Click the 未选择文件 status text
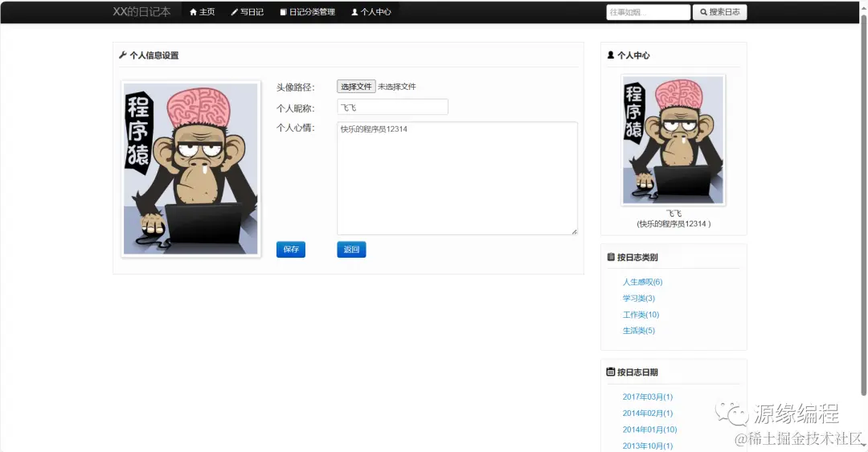This screenshot has width=868, height=452. pos(397,87)
